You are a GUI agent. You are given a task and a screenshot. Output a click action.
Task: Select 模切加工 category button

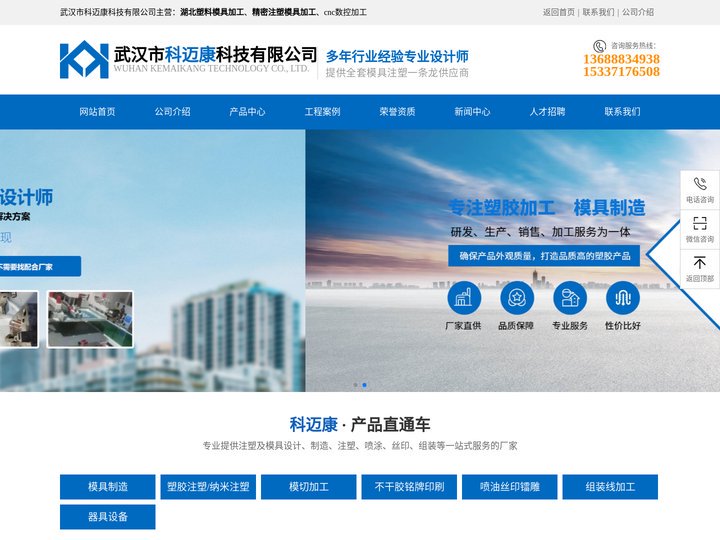(x=309, y=487)
